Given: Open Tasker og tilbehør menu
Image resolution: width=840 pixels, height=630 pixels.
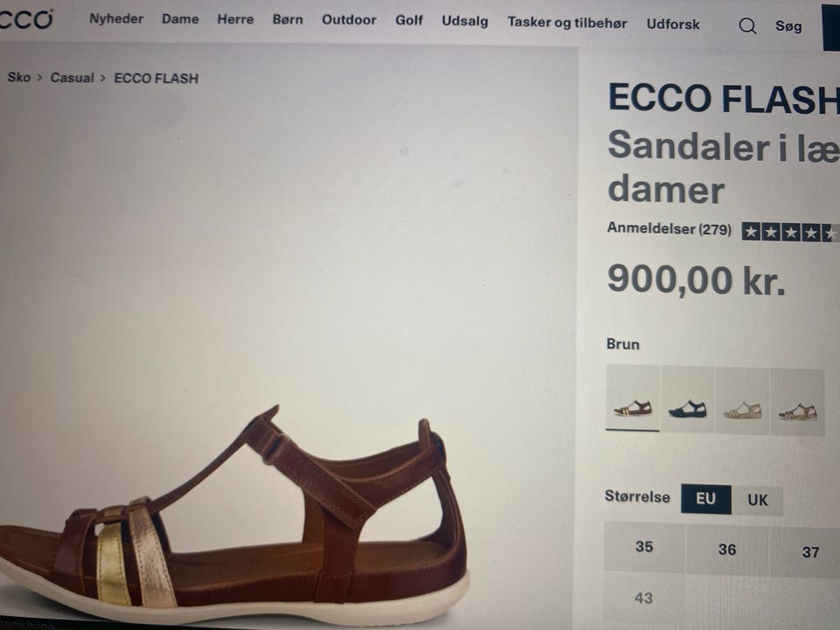Looking at the screenshot, I should (x=567, y=23).
